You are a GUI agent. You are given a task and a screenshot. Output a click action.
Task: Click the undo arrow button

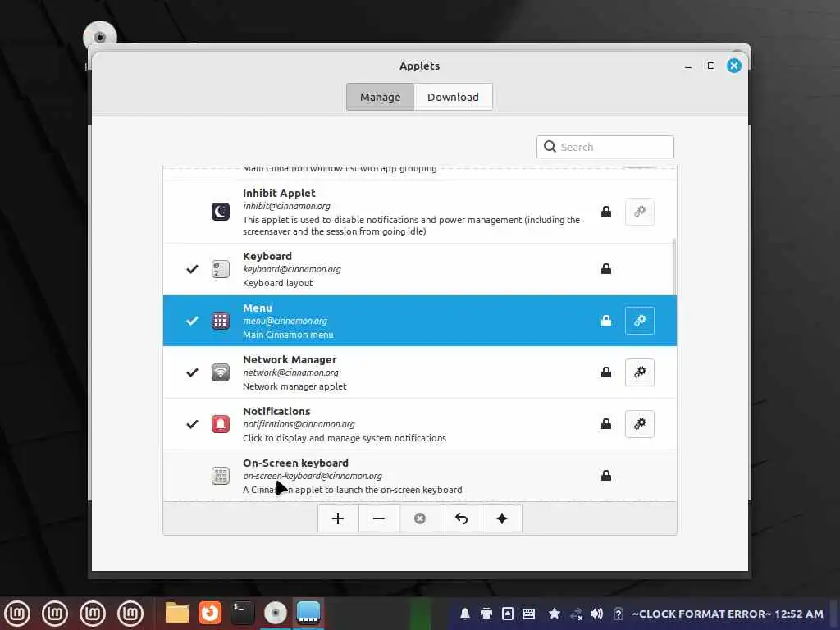(x=461, y=518)
